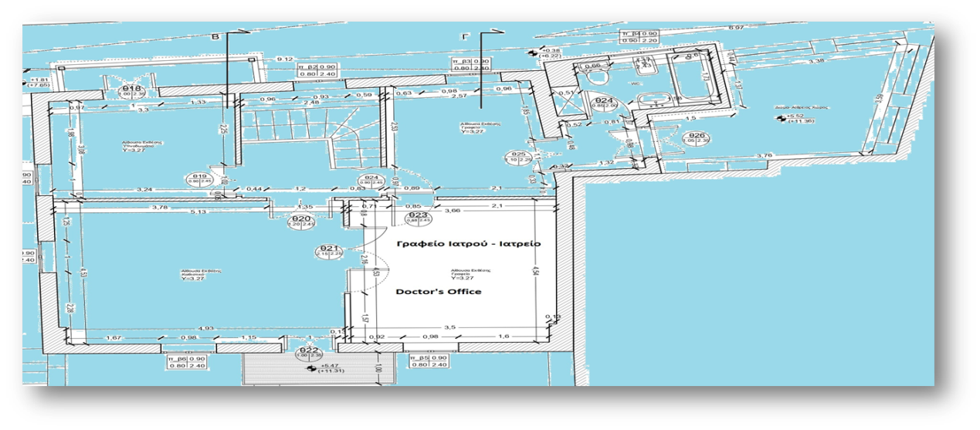Click the Θ19 door tag
980x430 pixels.
199,179
